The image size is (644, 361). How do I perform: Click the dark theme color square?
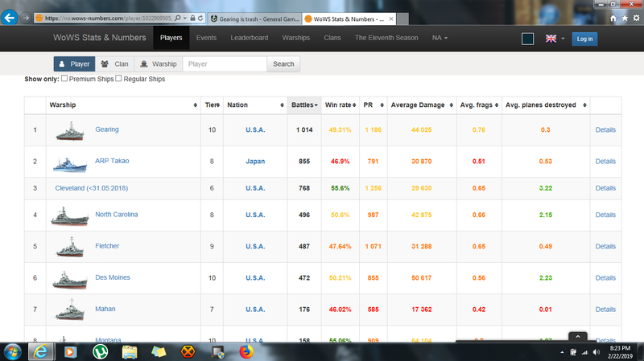[x=528, y=39]
